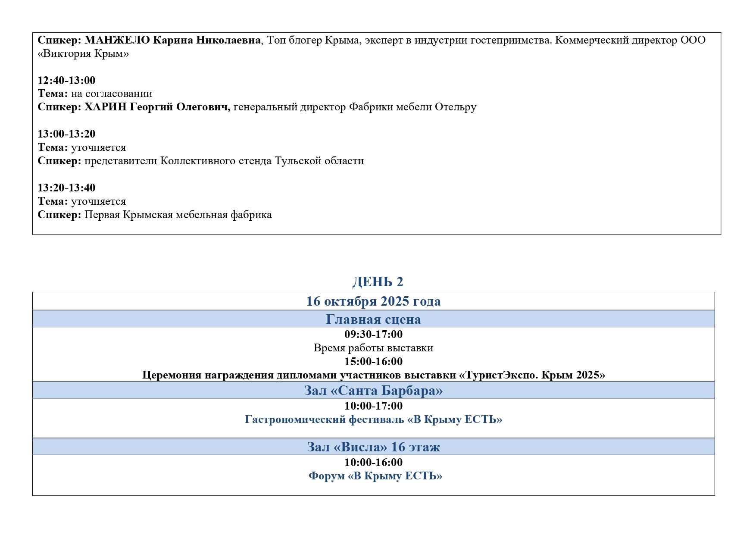Click the 09:30-17:00 exhibition time
The width and height of the screenshot is (756, 535).
(373, 334)
